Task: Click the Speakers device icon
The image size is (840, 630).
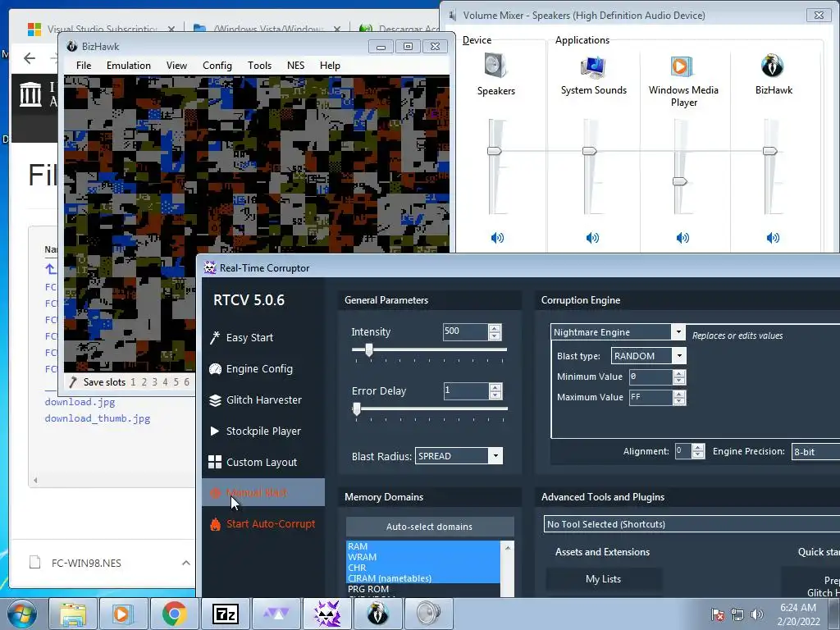Action: pyautogui.click(x=495, y=66)
